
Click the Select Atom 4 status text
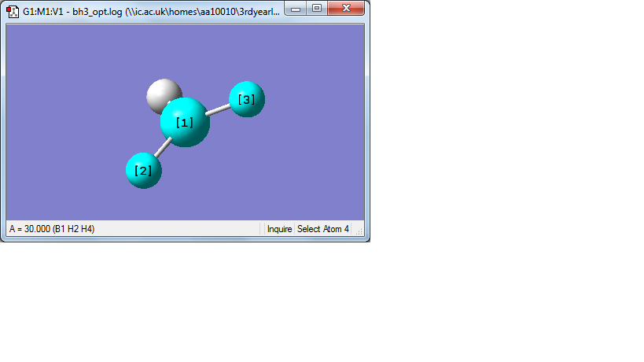coord(323,229)
